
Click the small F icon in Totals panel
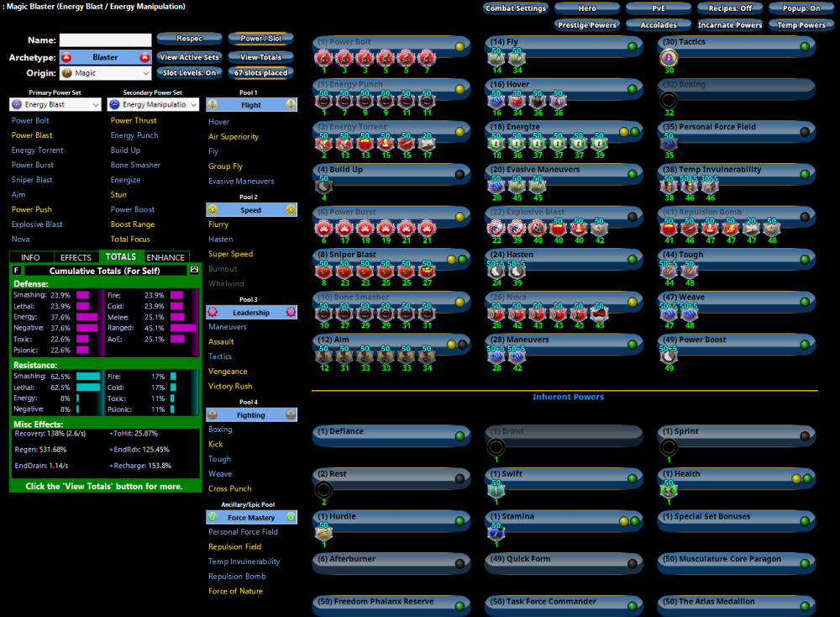[17, 270]
